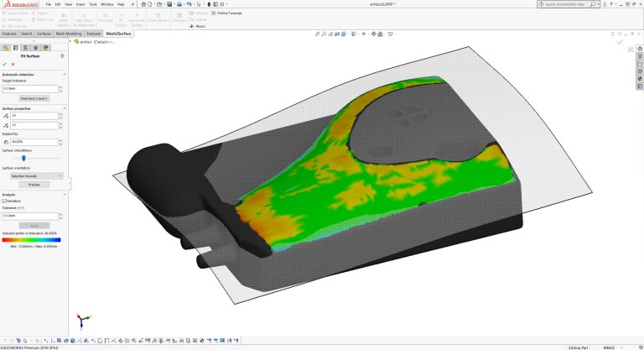Accept Fit Surface with green checkmark
This screenshot has width=644, height=350.
pos(5,64)
